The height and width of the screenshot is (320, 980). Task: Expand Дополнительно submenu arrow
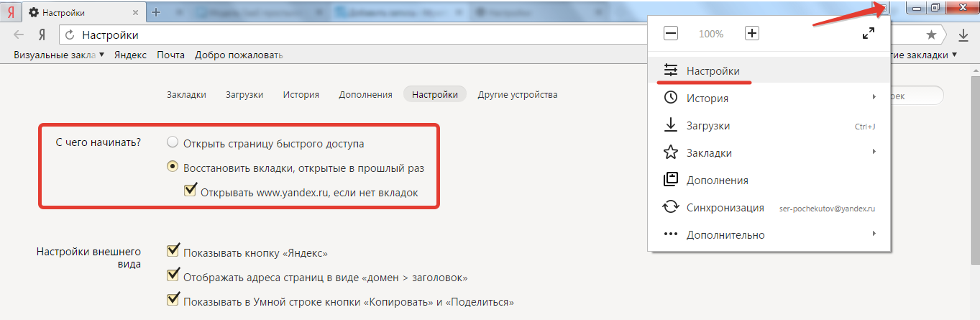(874, 234)
